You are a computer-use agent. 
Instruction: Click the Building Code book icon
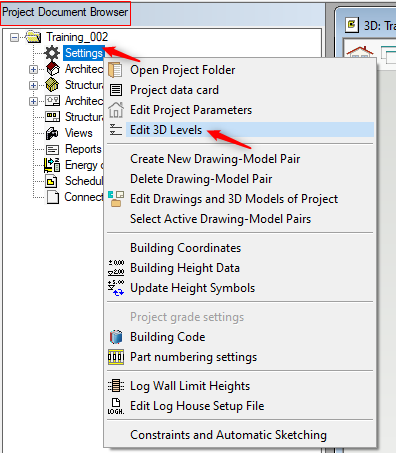116,337
